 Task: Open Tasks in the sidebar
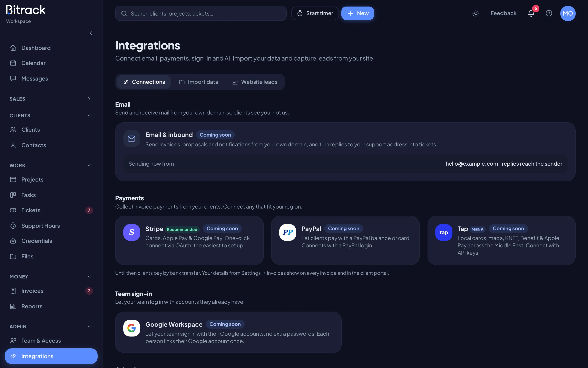(51, 195)
